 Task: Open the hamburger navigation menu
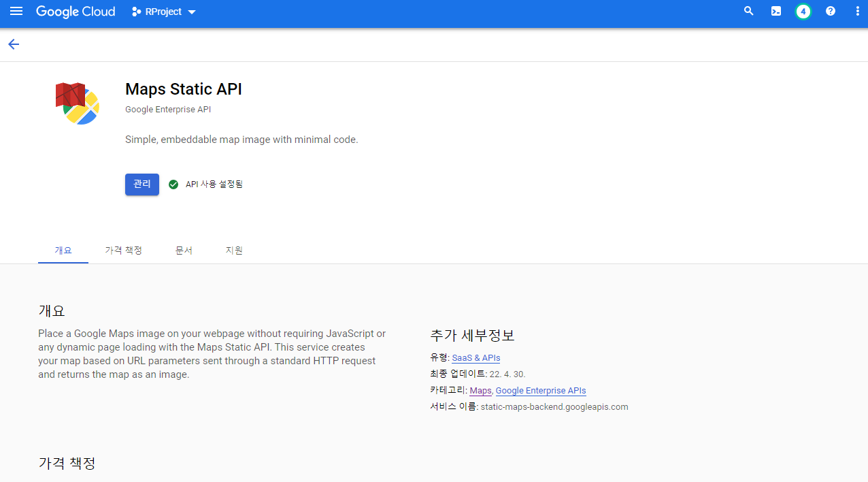(x=16, y=12)
